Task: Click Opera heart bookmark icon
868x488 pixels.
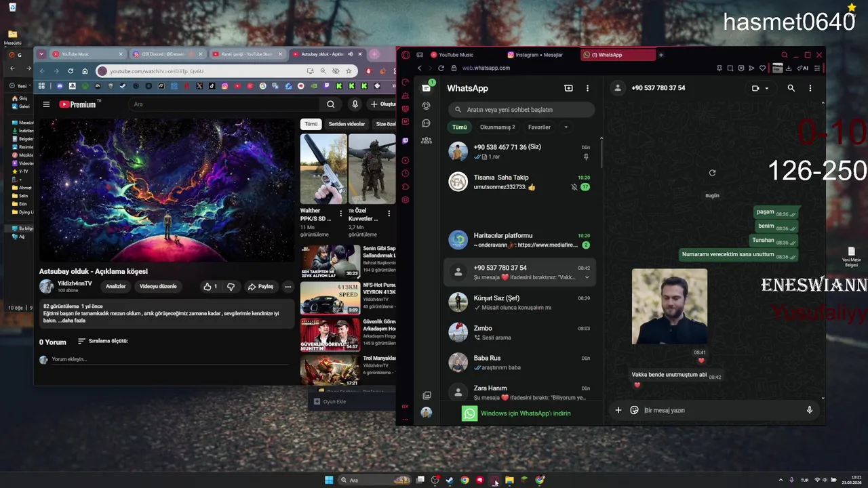Action: pyautogui.click(x=762, y=68)
